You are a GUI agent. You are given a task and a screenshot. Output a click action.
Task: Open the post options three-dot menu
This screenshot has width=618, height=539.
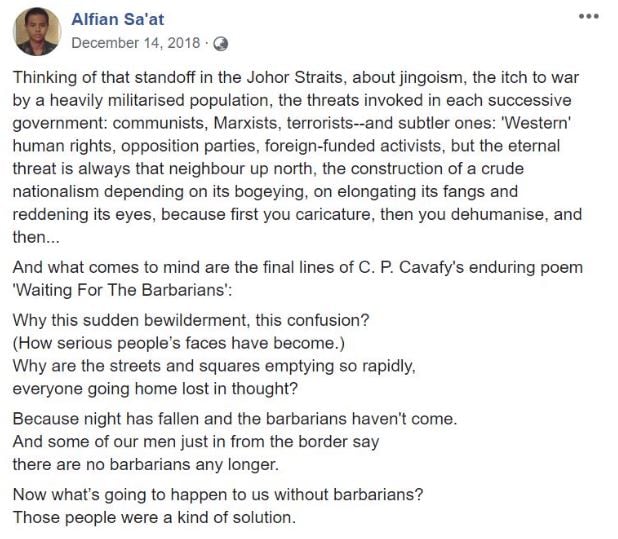click(x=589, y=17)
